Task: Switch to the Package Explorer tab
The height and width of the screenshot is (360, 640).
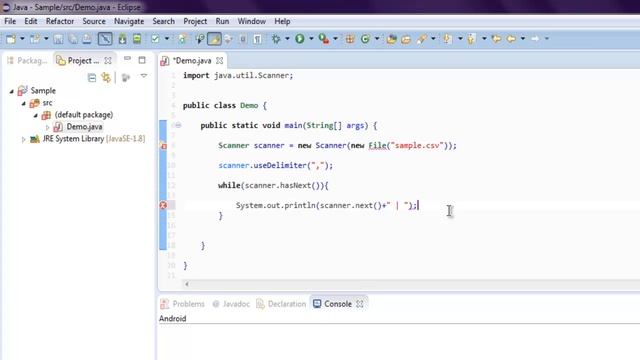Action: 27,61
